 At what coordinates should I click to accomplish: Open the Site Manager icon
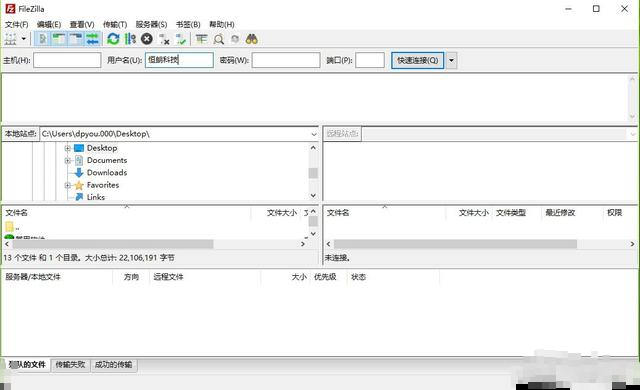tap(10, 39)
